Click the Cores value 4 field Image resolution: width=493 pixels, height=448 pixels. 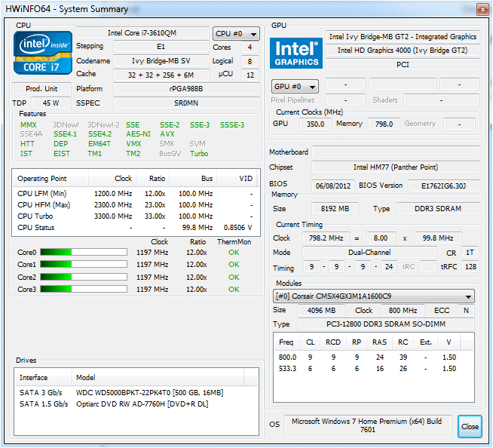tap(250, 48)
